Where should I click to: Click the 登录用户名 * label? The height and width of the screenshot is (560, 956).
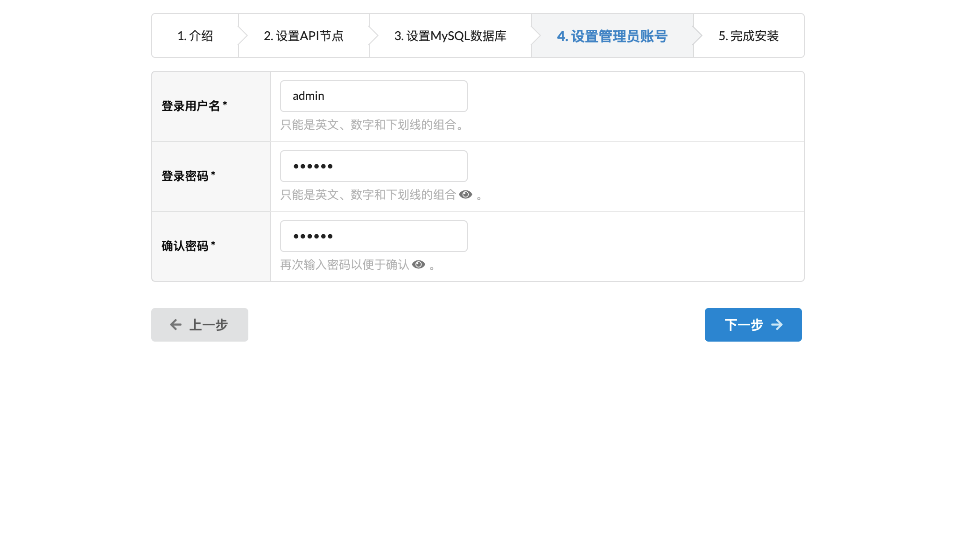click(194, 106)
